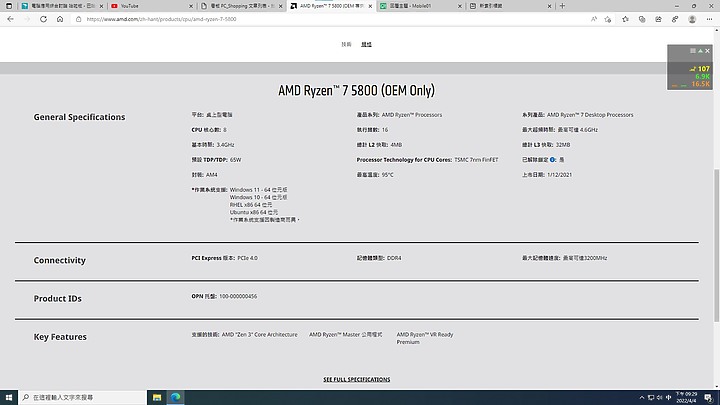Click the TSMC 7nm FinFET text
720x405 pixels.
click(x=476, y=160)
